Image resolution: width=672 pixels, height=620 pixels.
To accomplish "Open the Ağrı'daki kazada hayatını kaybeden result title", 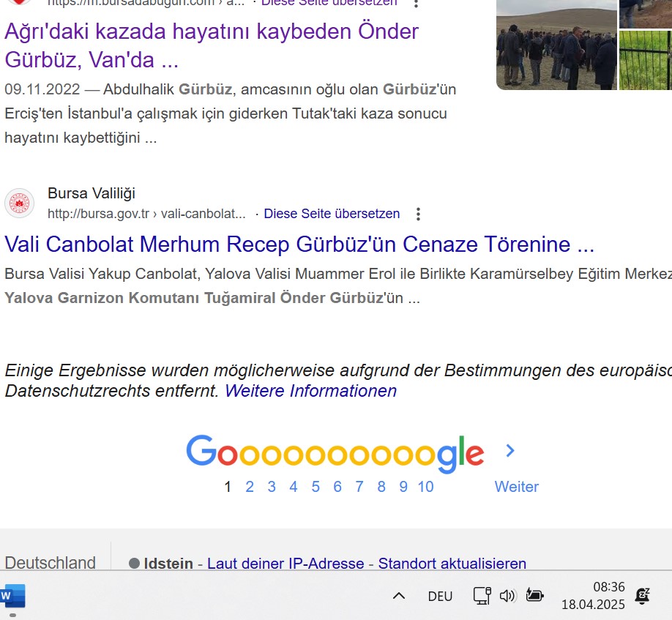I will [212, 45].
